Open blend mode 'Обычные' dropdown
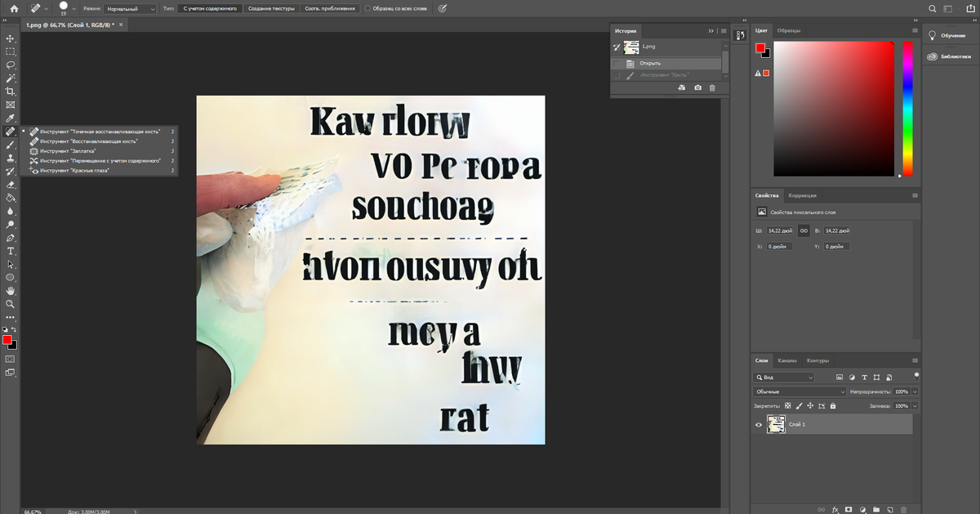The image size is (980, 514). (799, 391)
